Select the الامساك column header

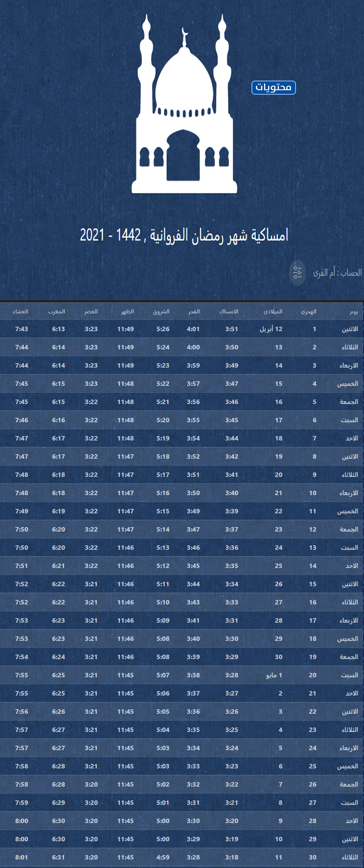(229, 311)
